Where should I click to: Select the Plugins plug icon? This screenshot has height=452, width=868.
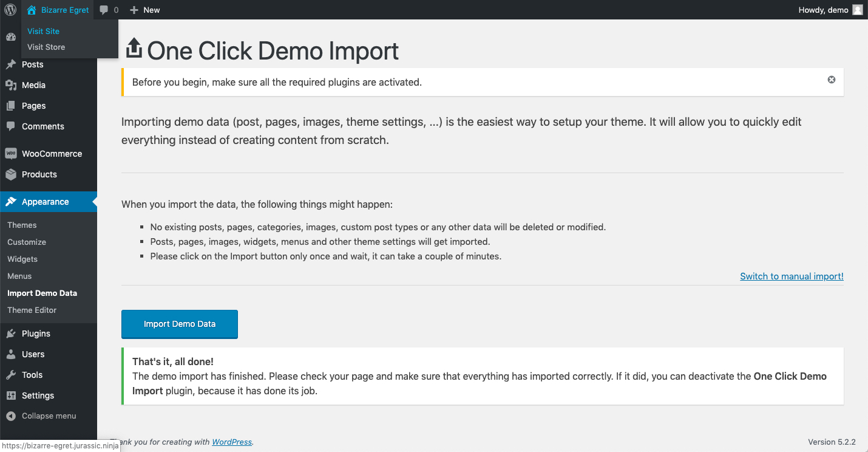[x=10, y=333]
